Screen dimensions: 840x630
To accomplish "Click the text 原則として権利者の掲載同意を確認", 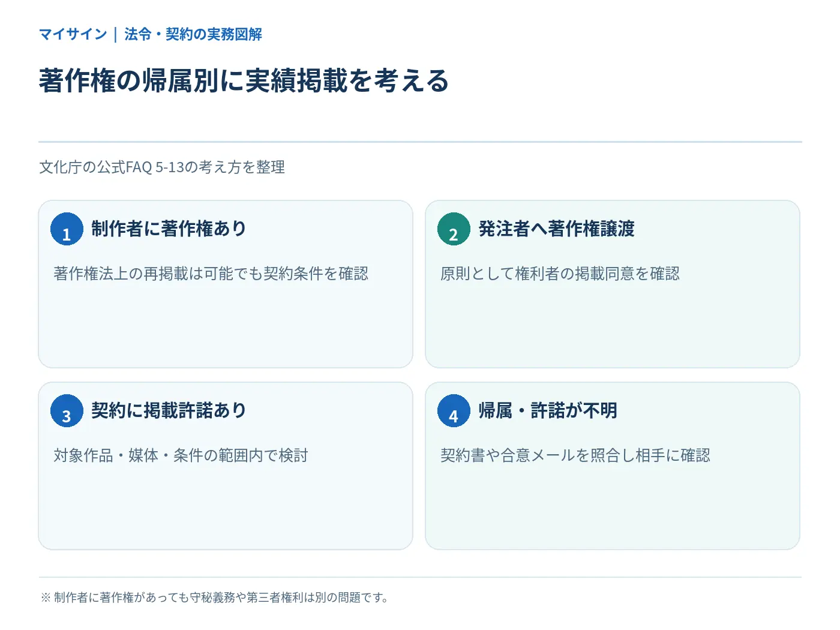I will [x=560, y=274].
